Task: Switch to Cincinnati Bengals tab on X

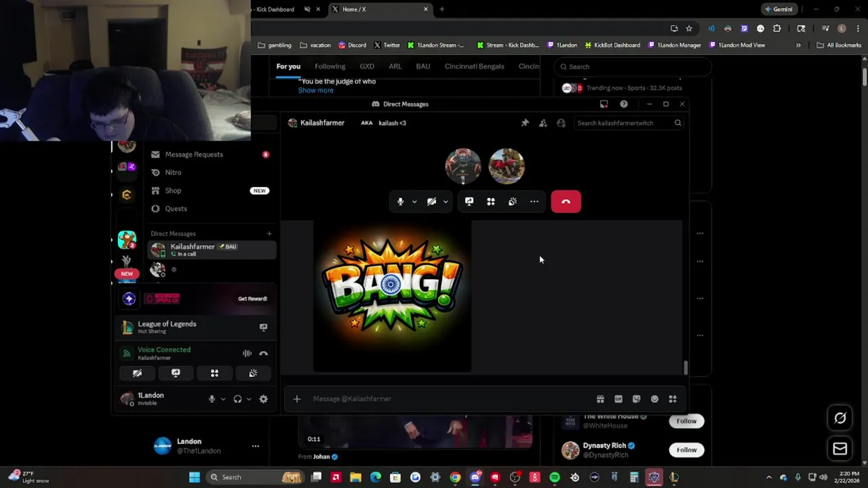Action: pos(474,66)
